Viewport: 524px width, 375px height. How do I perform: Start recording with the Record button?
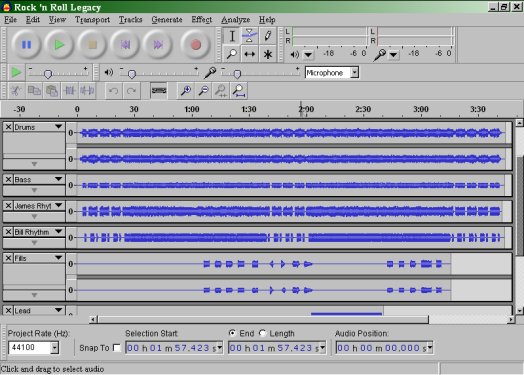(x=196, y=44)
